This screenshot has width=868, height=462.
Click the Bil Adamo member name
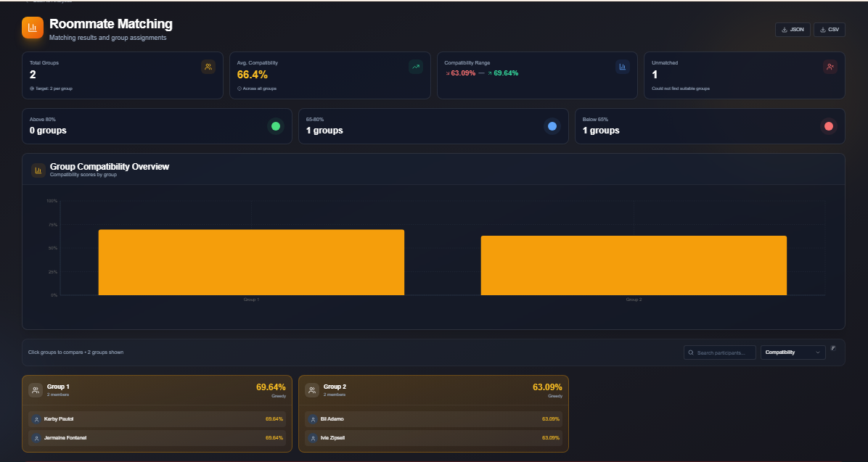tap(332, 419)
